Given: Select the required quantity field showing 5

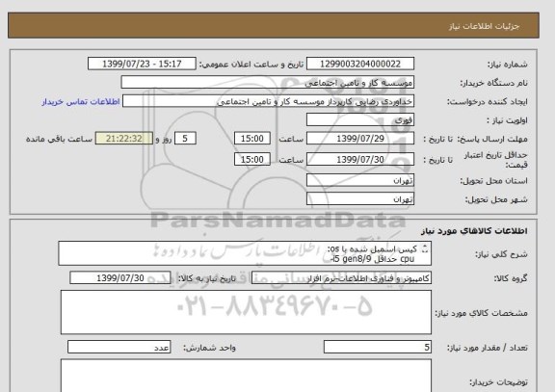Looking at the screenshot, I should tap(378, 347).
